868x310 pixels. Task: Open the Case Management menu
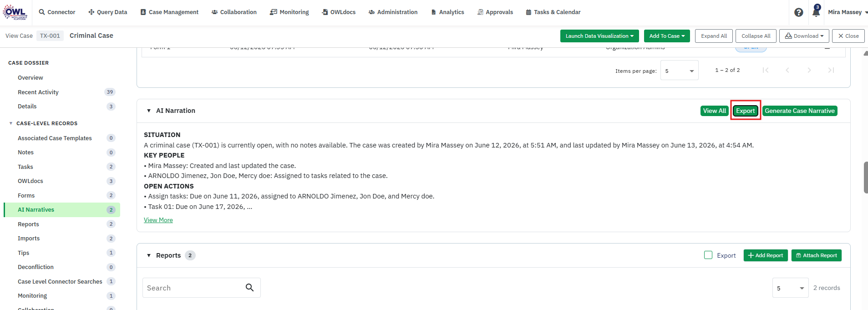coord(169,12)
